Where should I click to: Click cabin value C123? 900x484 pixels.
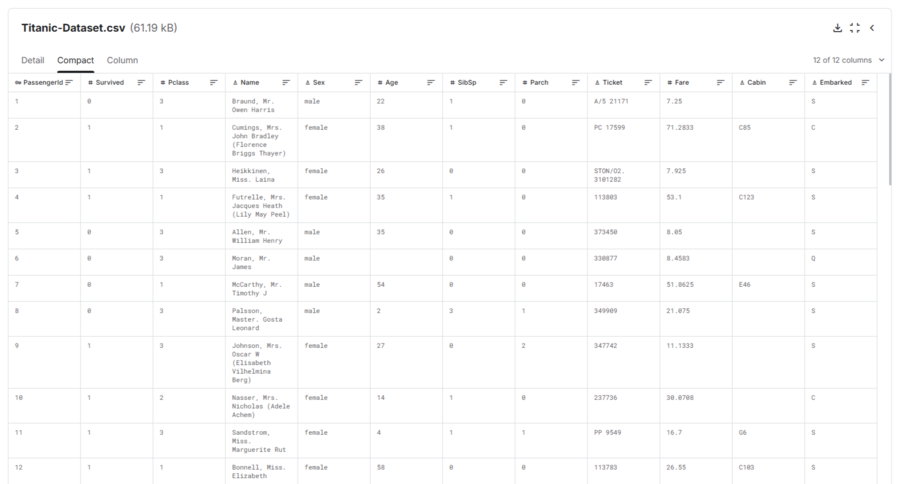(x=746, y=197)
